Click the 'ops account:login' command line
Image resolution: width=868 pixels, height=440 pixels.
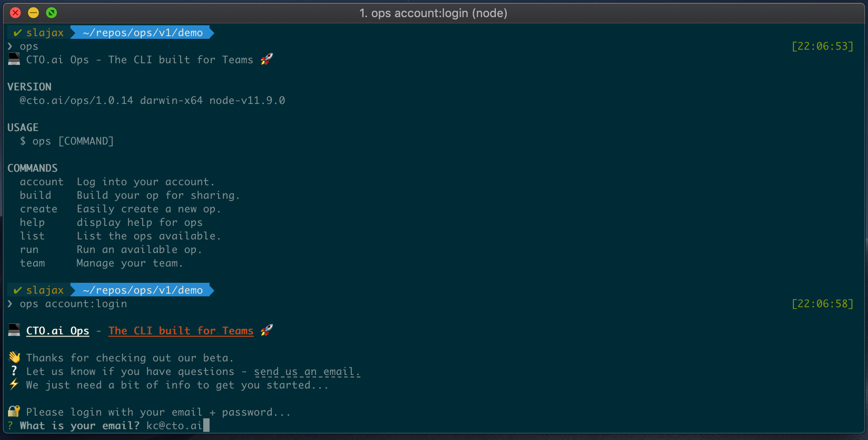point(73,304)
